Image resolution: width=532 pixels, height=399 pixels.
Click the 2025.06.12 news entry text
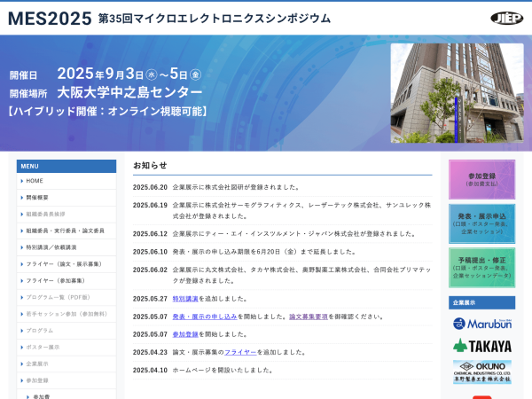(294, 234)
